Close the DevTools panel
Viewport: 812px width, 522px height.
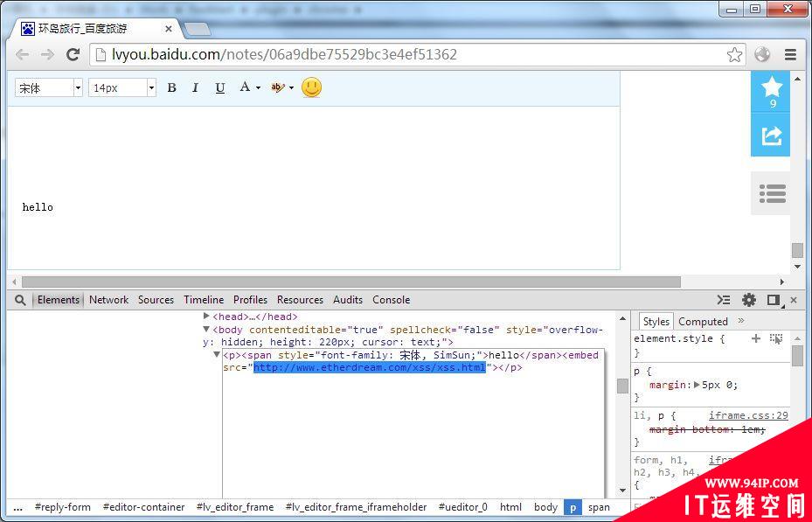click(x=794, y=300)
